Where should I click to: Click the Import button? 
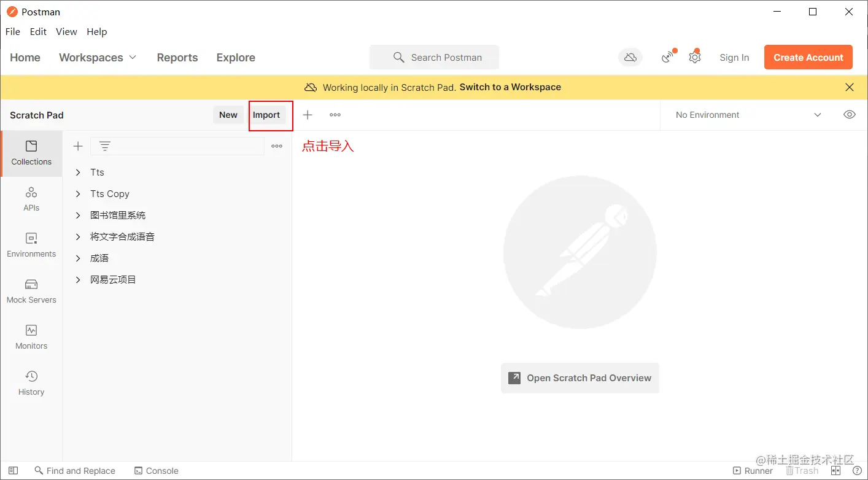coord(266,115)
